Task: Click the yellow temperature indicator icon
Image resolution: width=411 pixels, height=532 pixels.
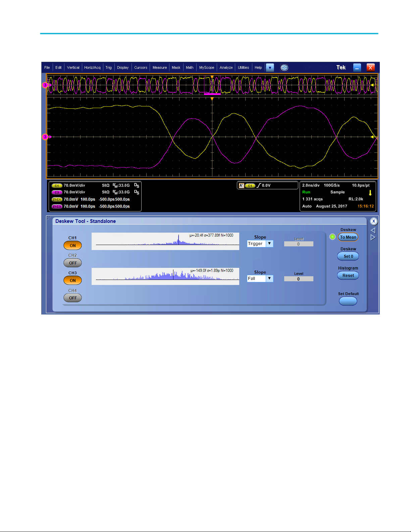Action: [x=370, y=193]
